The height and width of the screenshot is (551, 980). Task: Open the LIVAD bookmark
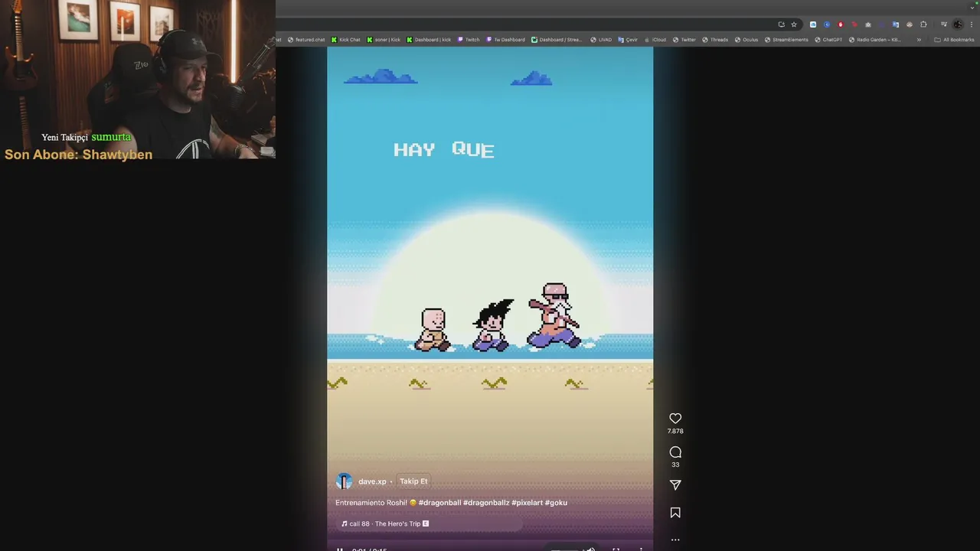coord(601,40)
